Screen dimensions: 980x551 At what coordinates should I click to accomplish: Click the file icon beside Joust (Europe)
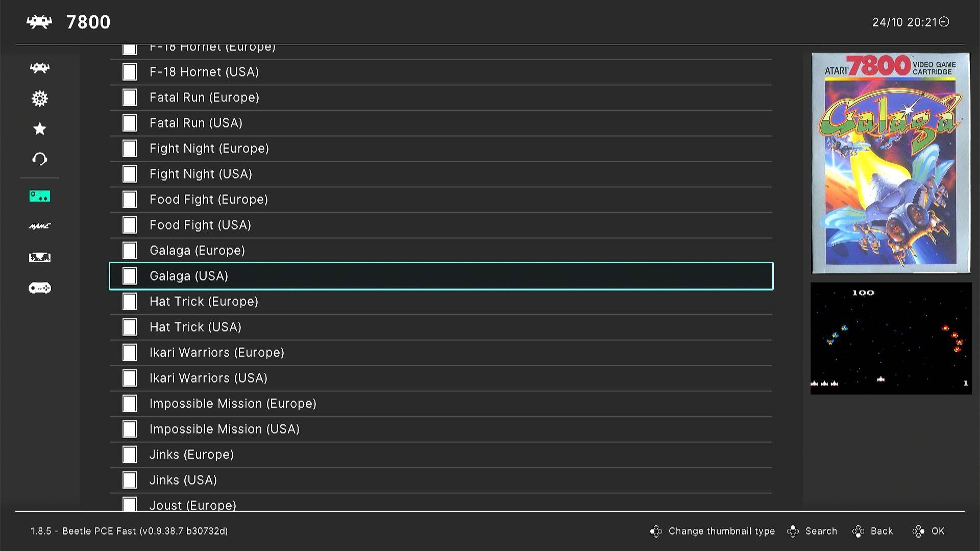pyautogui.click(x=130, y=504)
